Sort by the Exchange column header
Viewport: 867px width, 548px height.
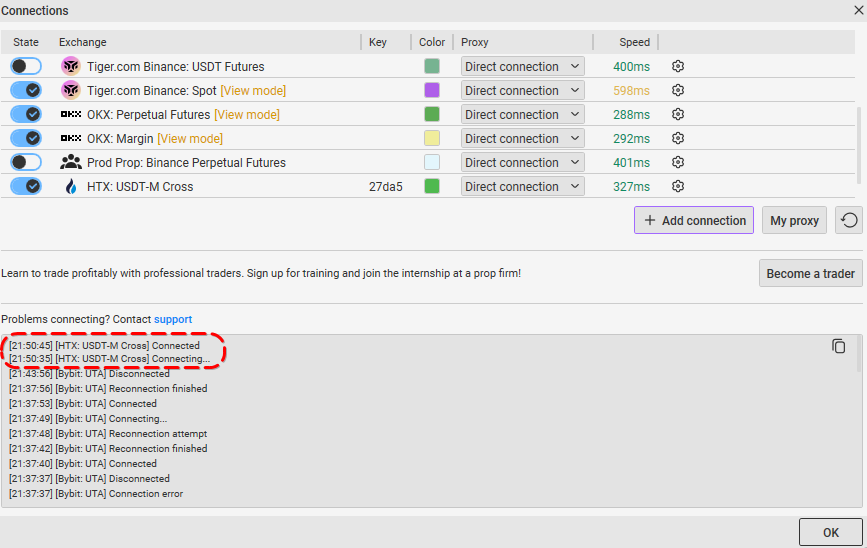[x=83, y=42]
